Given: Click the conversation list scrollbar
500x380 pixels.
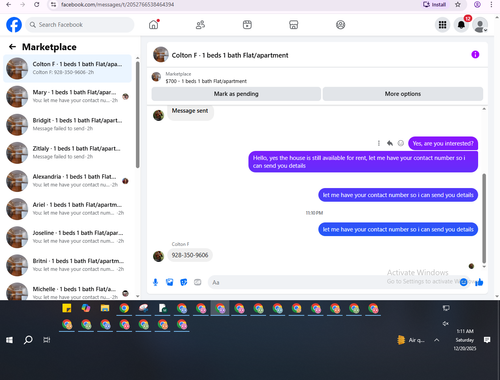Looking at the screenshot, I should 138,114.
